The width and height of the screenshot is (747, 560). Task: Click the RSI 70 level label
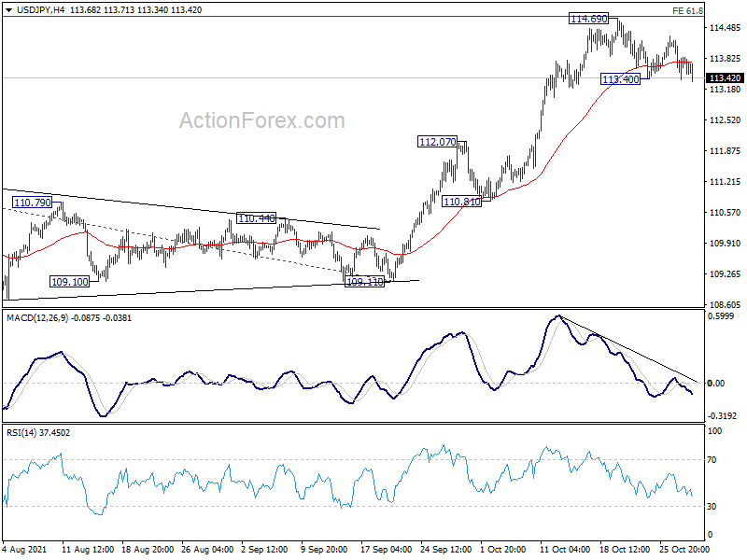tap(712, 460)
